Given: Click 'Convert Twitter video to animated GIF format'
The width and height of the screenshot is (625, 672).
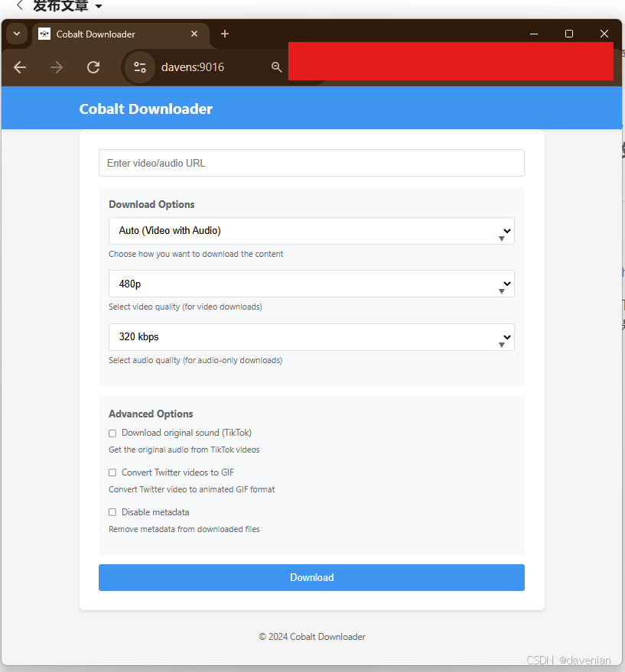Looking at the screenshot, I should click(192, 489).
